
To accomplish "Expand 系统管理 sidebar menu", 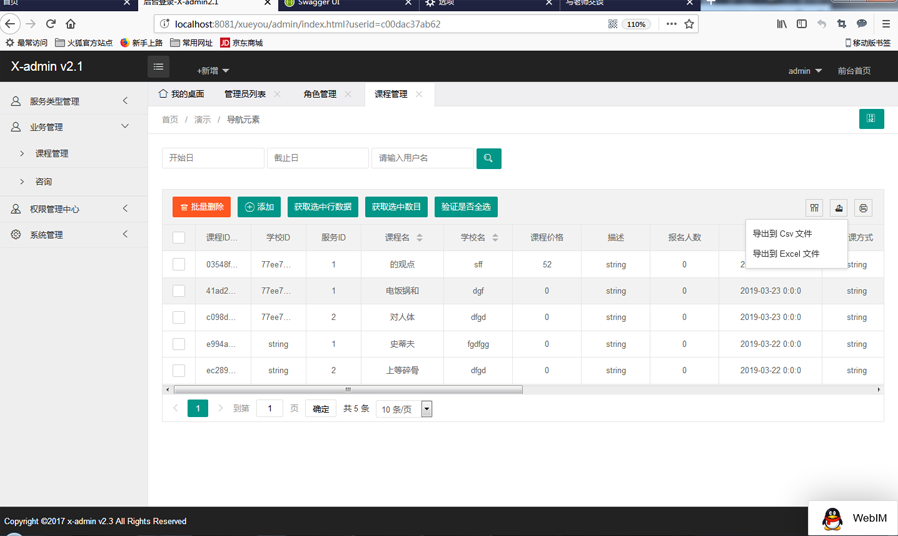I will (74, 235).
